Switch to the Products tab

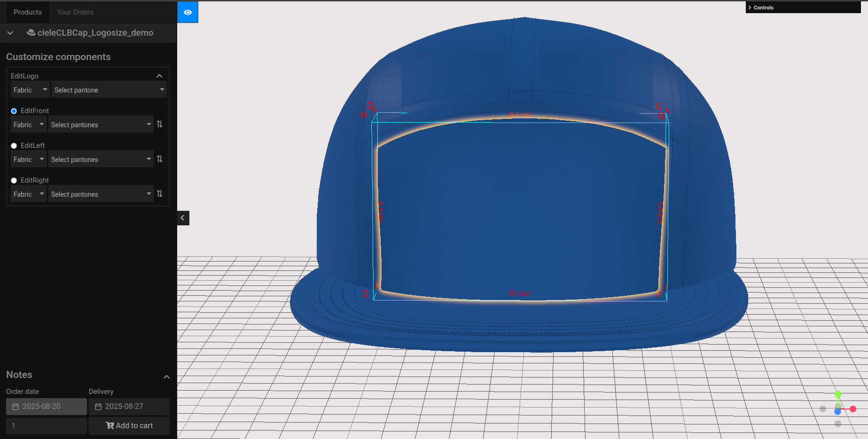pos(27,12)
